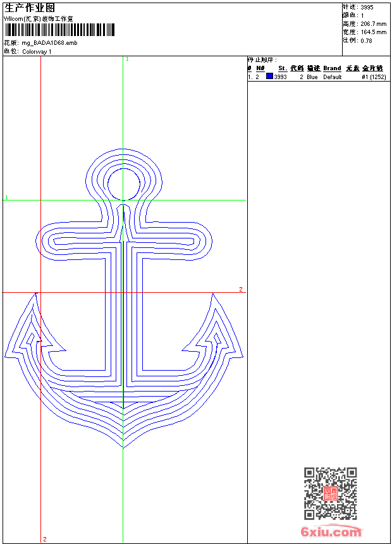Select the Blue thread row description
392x544 pixels.
312,77
